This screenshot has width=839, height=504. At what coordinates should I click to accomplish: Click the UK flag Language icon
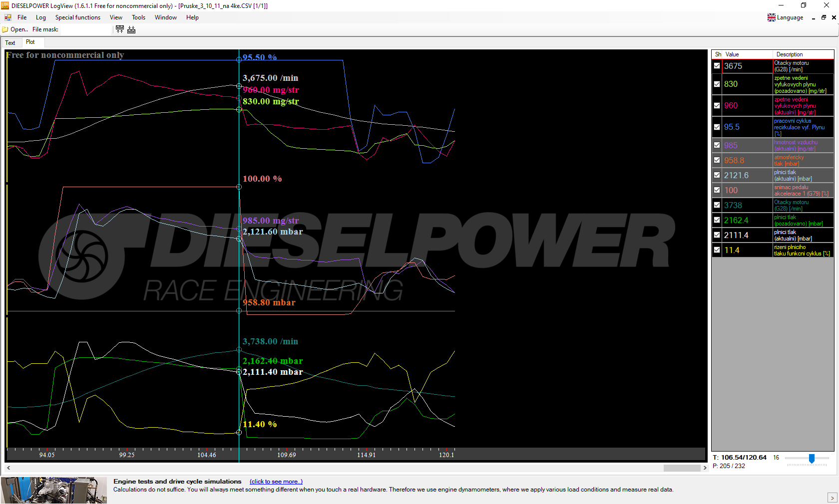coord(772,17)
